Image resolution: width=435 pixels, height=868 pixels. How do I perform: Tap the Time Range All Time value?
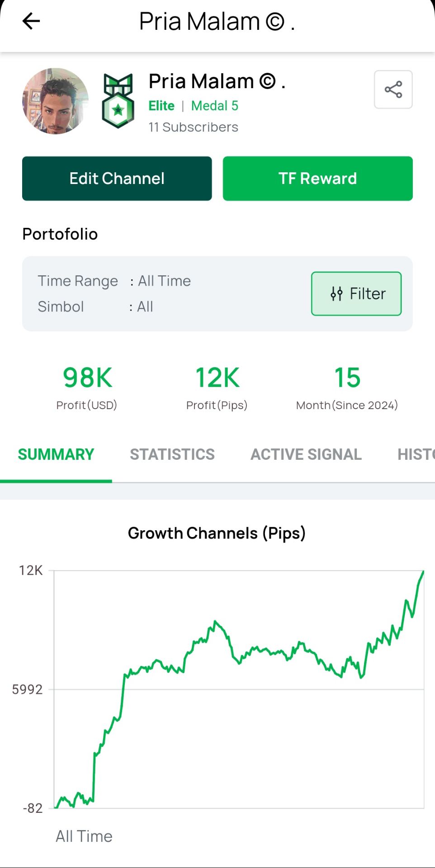point(164,281)
